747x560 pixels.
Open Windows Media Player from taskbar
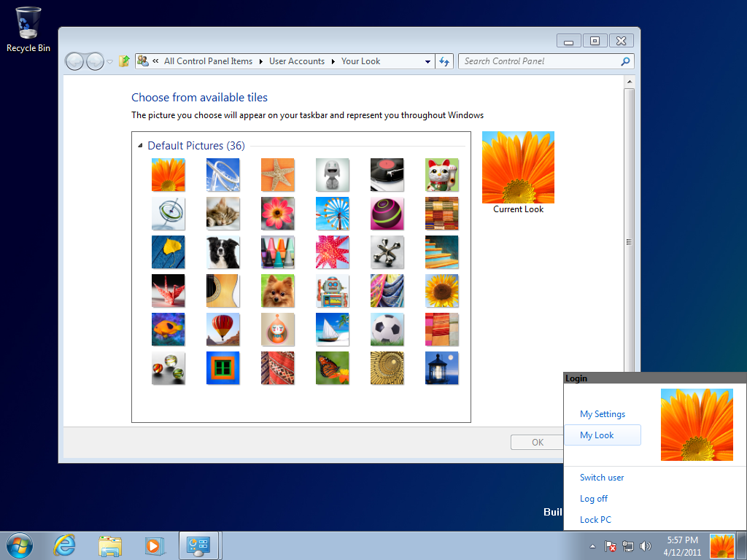coord(154,545)
